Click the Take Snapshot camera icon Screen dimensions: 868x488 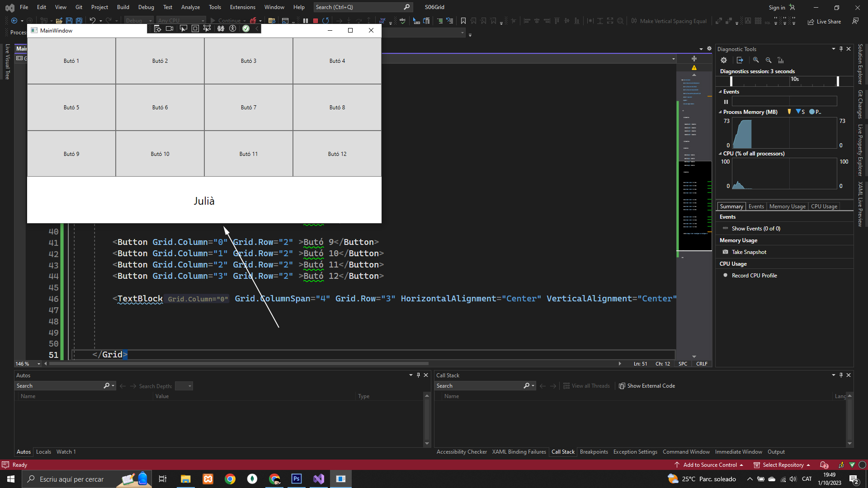(725, 252)
